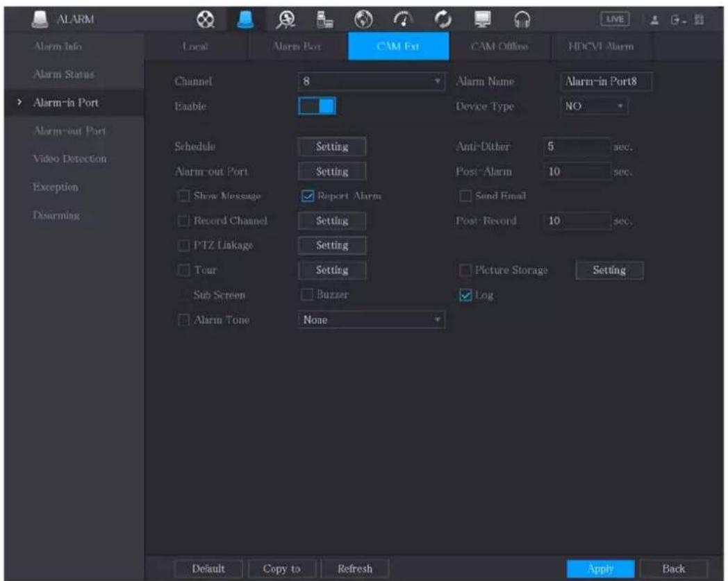Click the Record Channel Setting button
The height and width of the screenshot is (581, 728).
331,221
